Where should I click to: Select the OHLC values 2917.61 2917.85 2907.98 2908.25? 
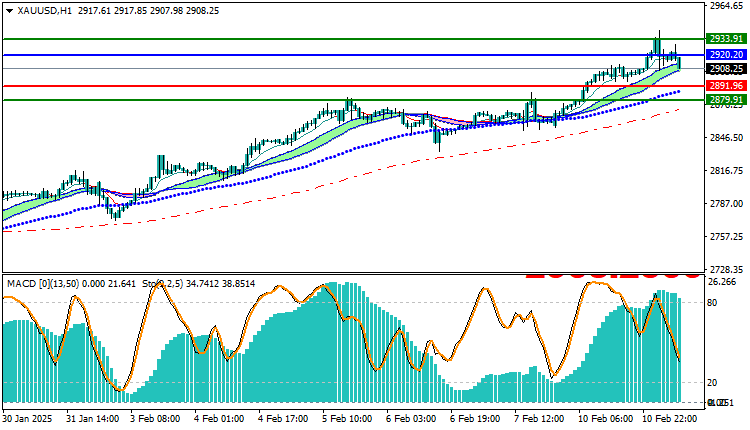pos(148,11)
